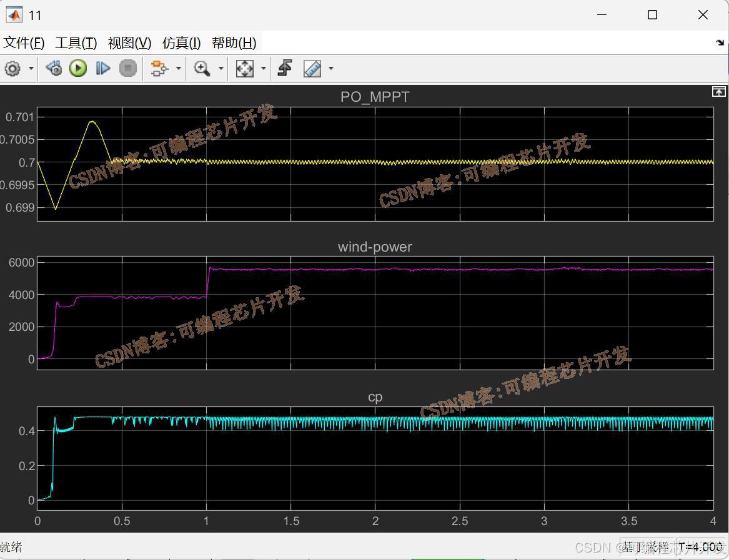Viewport: 729px width, 560px height.
Task: Click the yellow peak in PO_MPPT plot
Action: (x=92, y=122)
